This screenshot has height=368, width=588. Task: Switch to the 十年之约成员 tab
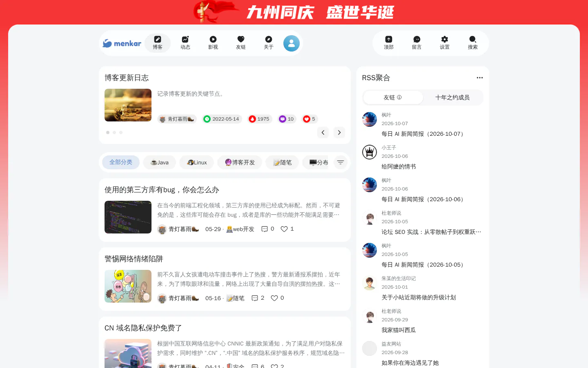[x=452, y=97]
